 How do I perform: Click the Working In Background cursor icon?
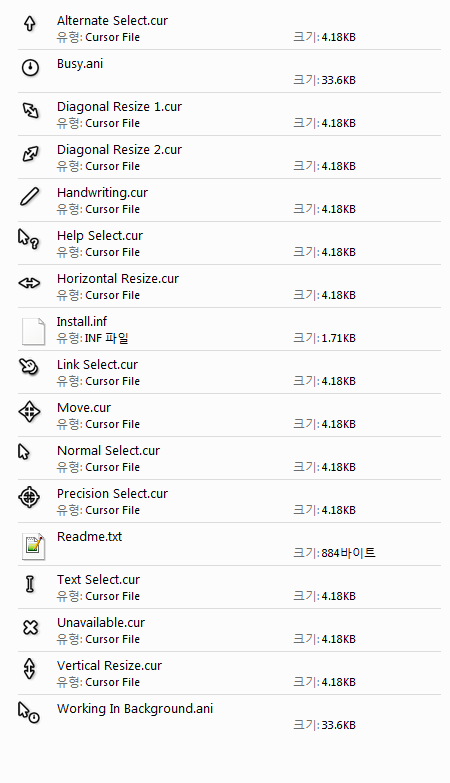[x=28, y=712]
